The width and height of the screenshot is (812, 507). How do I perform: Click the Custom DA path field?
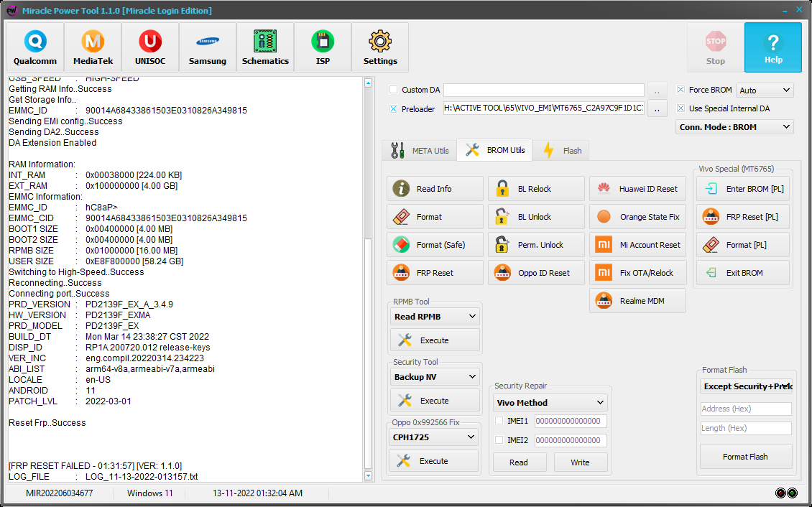pyautogui.click(x=544, y=90)
